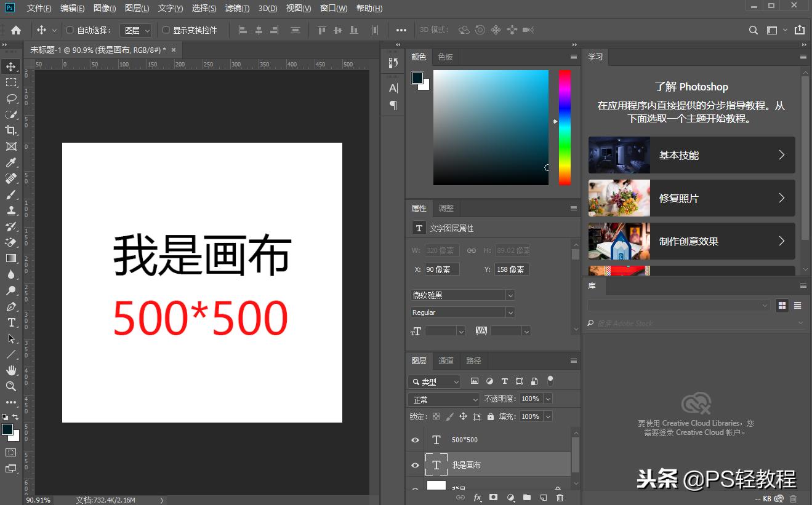Open the 修复照片 tutorial card
The width and height of the screenshot is (812, 505).
point(691,198)
